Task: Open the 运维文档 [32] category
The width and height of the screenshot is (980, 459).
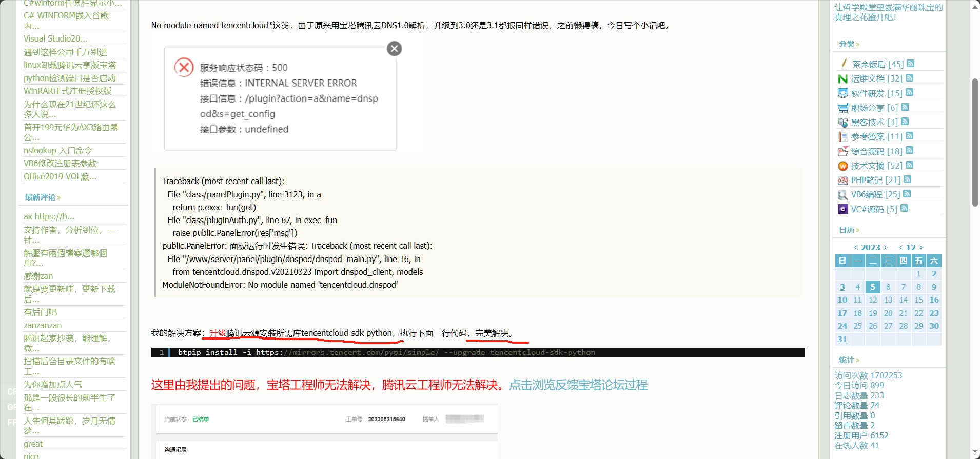Action: [x=877, y=78]
